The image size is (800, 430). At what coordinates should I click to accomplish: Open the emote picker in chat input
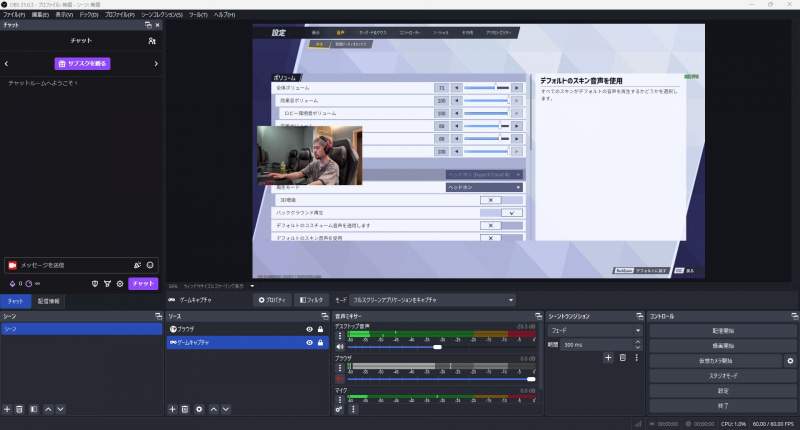tap(150, 265)
